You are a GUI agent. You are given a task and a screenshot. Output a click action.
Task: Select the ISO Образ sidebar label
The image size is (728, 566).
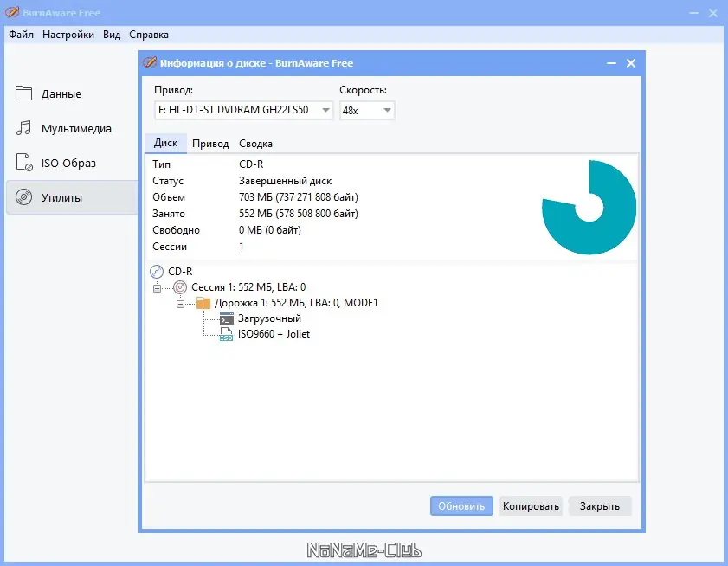pyautogui.click(x=68, y=163)
